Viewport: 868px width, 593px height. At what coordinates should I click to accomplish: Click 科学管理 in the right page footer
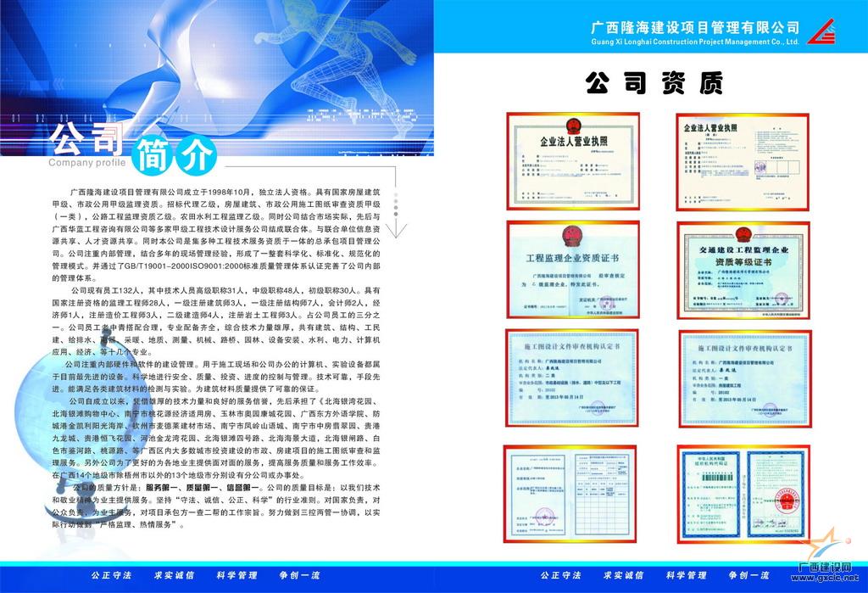coord(687,575)
